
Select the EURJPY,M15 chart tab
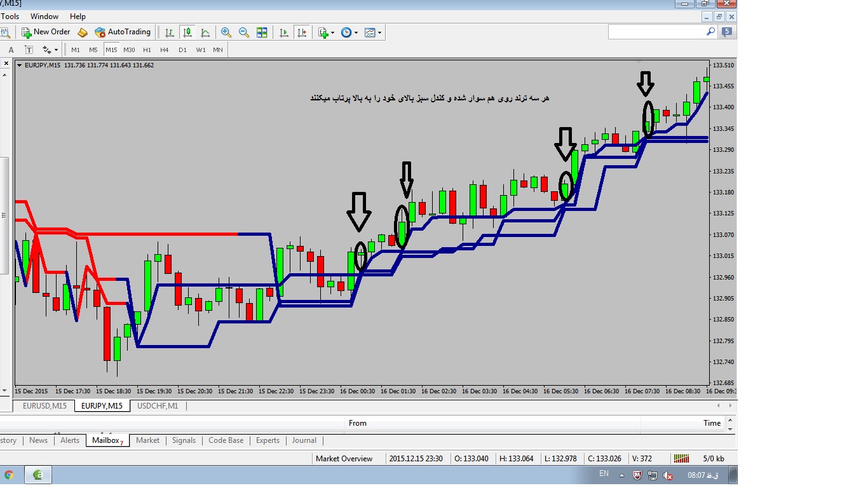pos(102,405)
